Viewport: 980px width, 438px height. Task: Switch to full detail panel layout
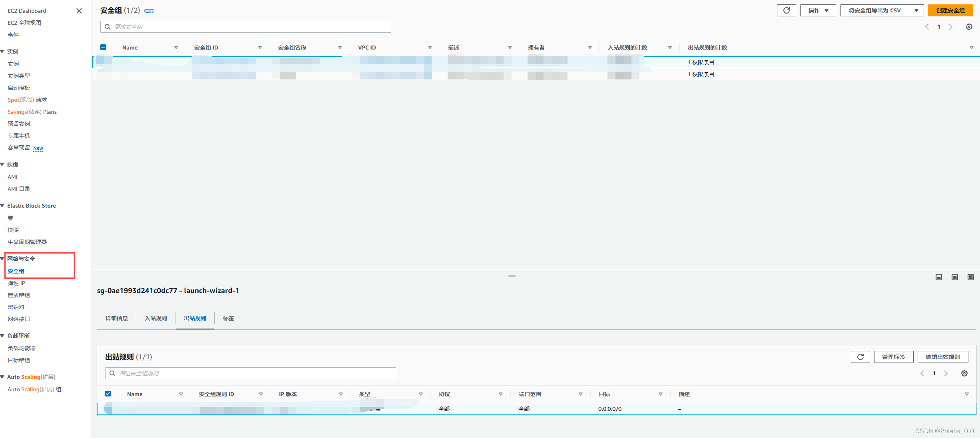970,277
